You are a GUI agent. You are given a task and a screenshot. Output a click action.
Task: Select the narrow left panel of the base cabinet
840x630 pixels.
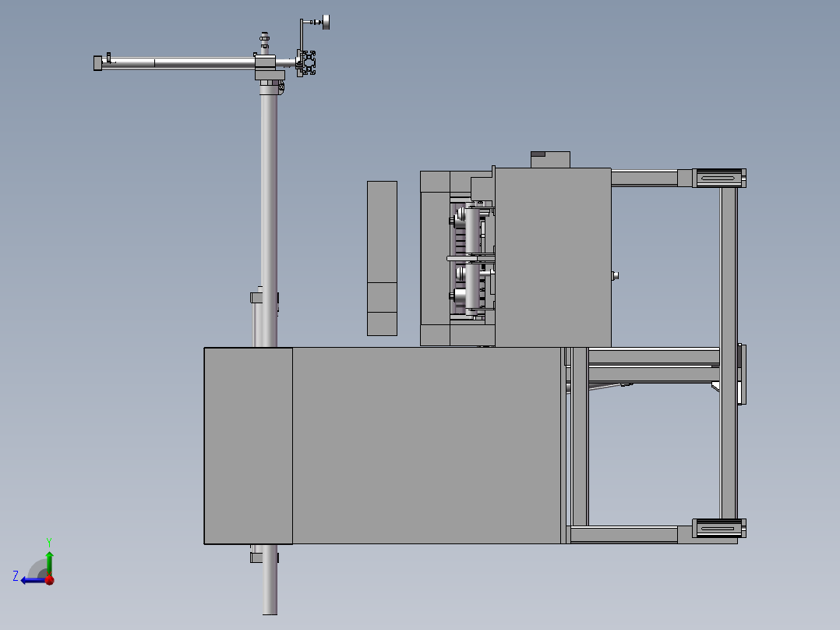tap(248, 445)
